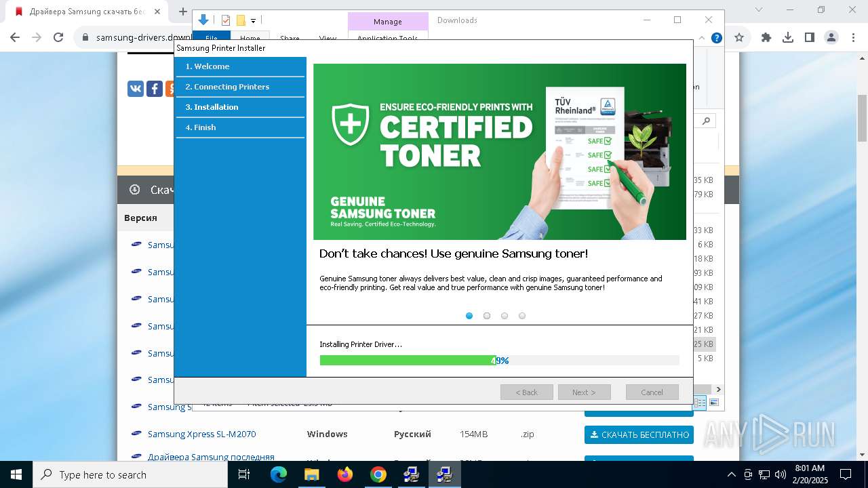Image resolution: width=868 pixels, height=488 pixels.
Task: Select step 1 Welcome in installer sidebar
Action: (241, 66)
